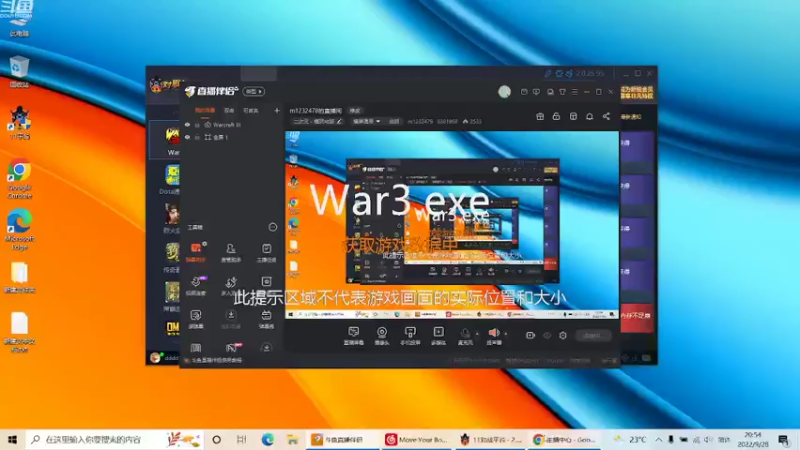The height and width of the screenshot is (450, 800).
Task: Share the live room via share icon
Action: point(606,116)
